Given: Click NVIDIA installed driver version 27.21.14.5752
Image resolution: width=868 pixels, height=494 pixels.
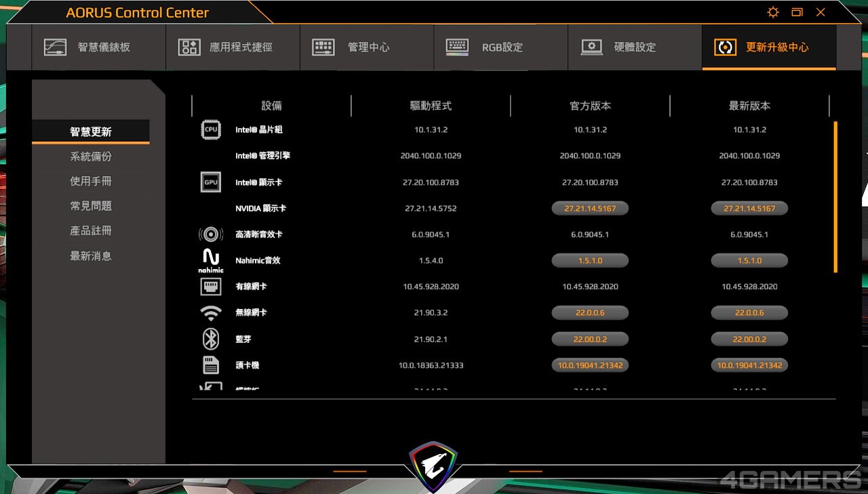Looking at the screenshot, I should pos(431,209).
